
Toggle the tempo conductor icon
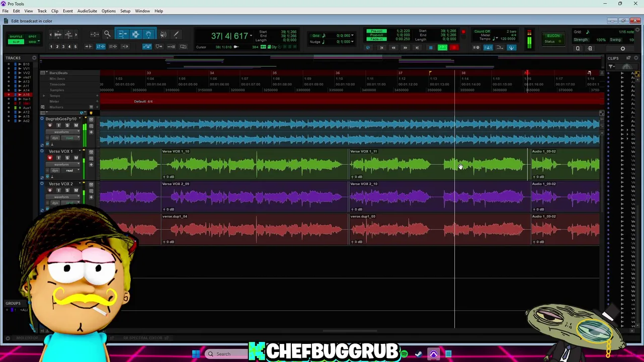511,48
